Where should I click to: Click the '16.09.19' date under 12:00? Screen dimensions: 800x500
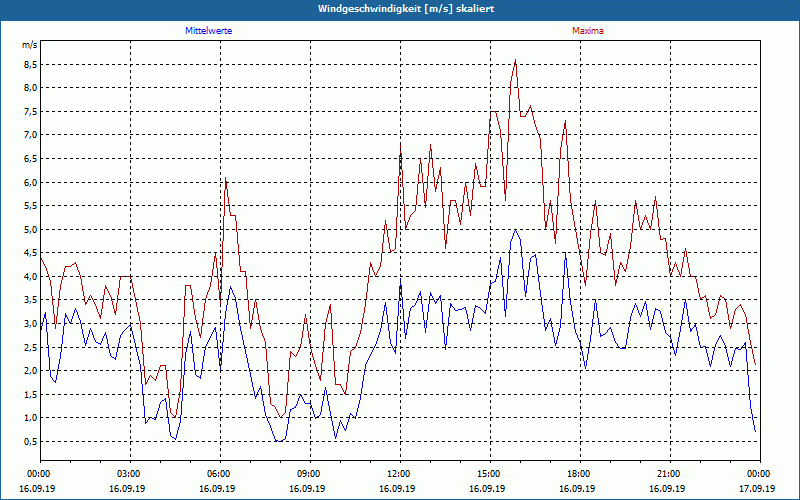[397, 488]
